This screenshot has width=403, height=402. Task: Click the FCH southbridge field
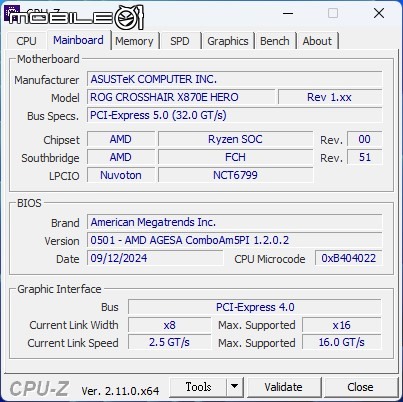[235, 157]
